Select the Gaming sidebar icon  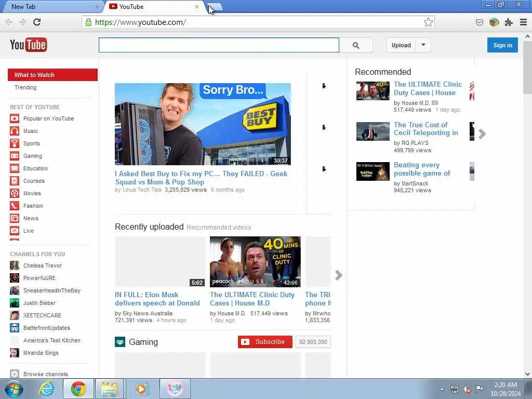pyautogui.click(x=14, y=156)
